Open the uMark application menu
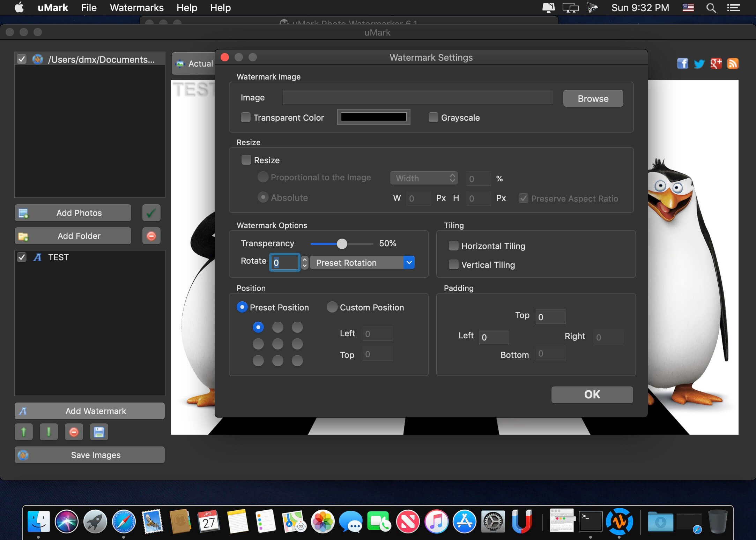This screenshot has width=756, height=540. point(53,8)
